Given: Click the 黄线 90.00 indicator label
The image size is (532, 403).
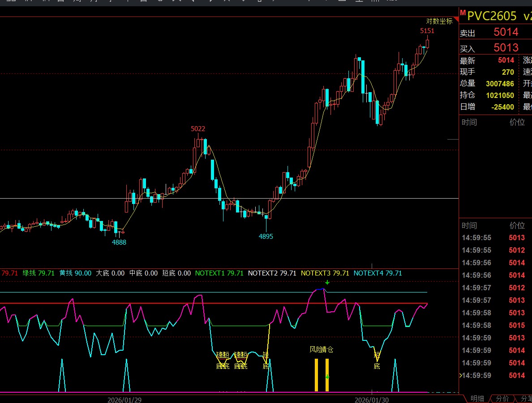Looking at the screenshot, I should [75, 273].
